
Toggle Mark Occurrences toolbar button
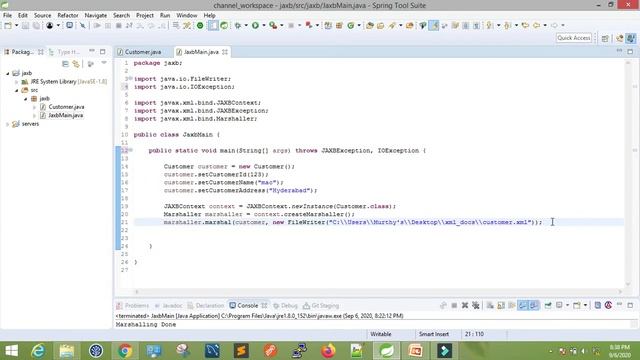(x=434, y=25)
